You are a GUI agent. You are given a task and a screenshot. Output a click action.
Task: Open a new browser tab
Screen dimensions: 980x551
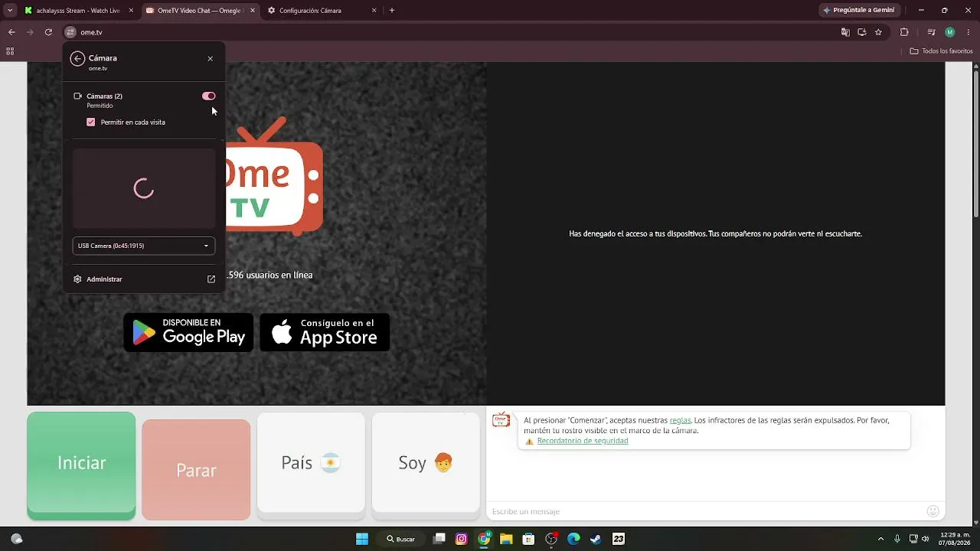point(392,11)
